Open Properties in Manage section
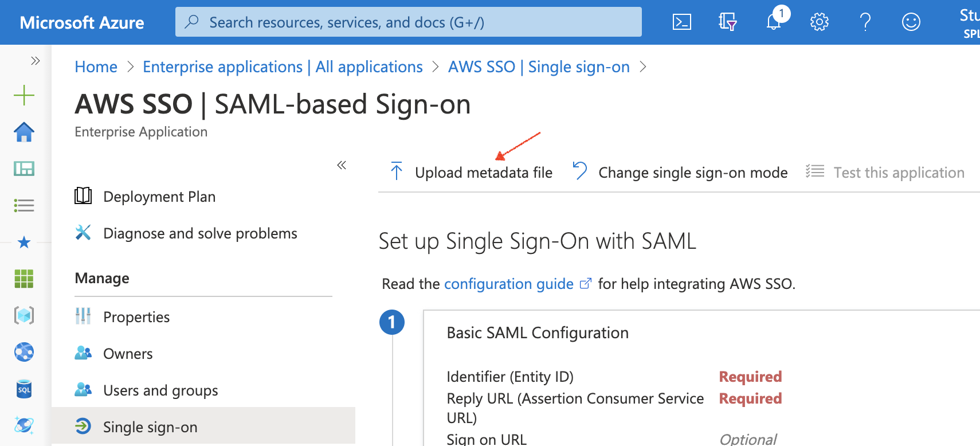 (136, 317)
